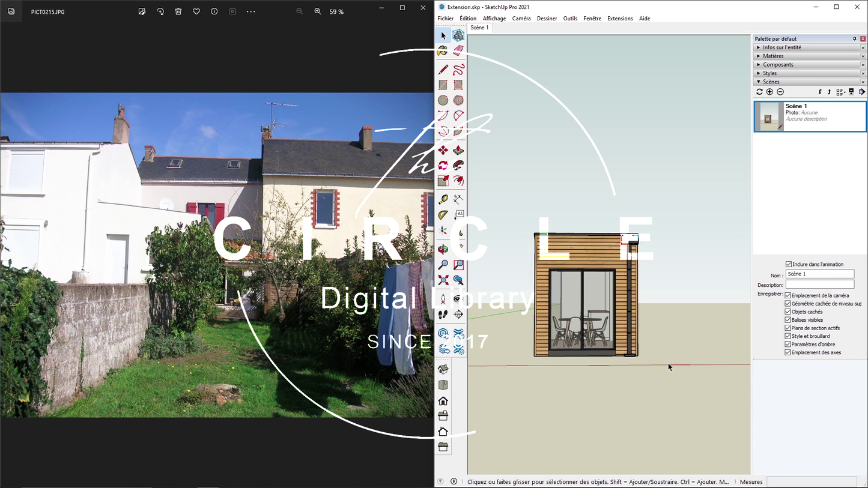Select the Move tool
The image size is (868, 488).
coord(443,150)
